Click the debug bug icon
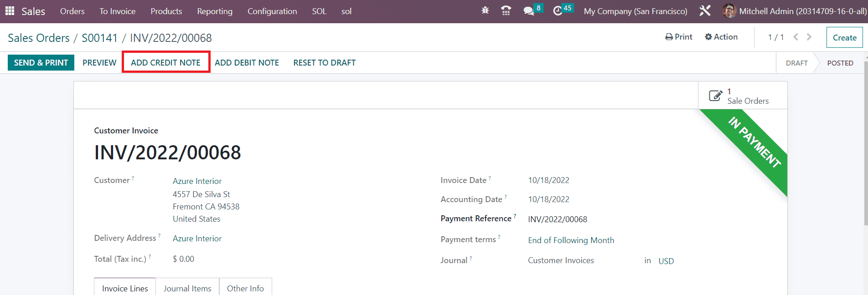This screenshot has width=868, height=295. tap(485, 10)
